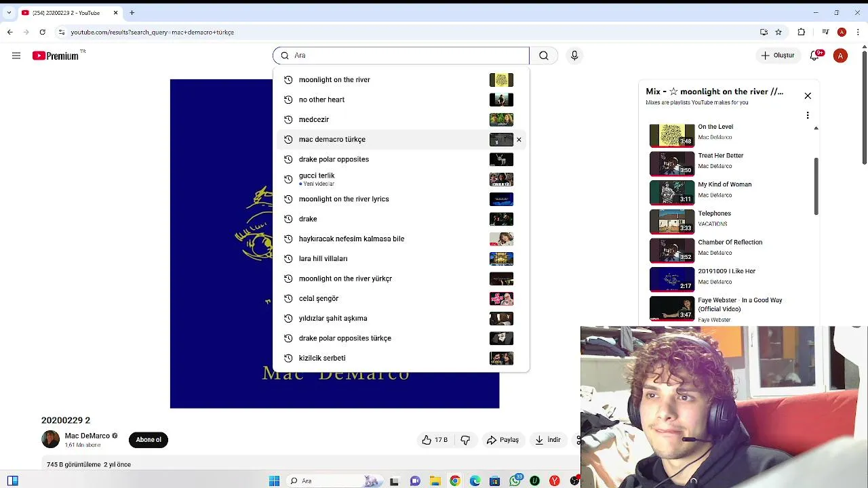Open Chrome media controls icon
The width and height of the screenshot is (868, 488).
(825, 32)
